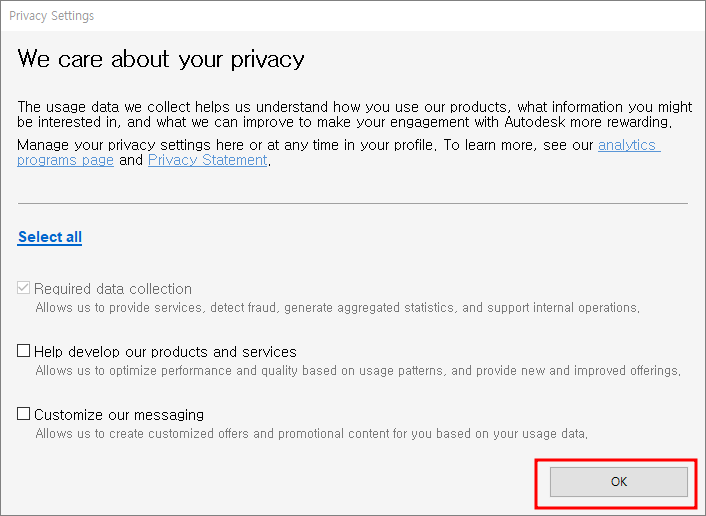This screenshot has width=706, height=516.
Task: Enable the Help develop our products checkbox
Action: [23, 350]
